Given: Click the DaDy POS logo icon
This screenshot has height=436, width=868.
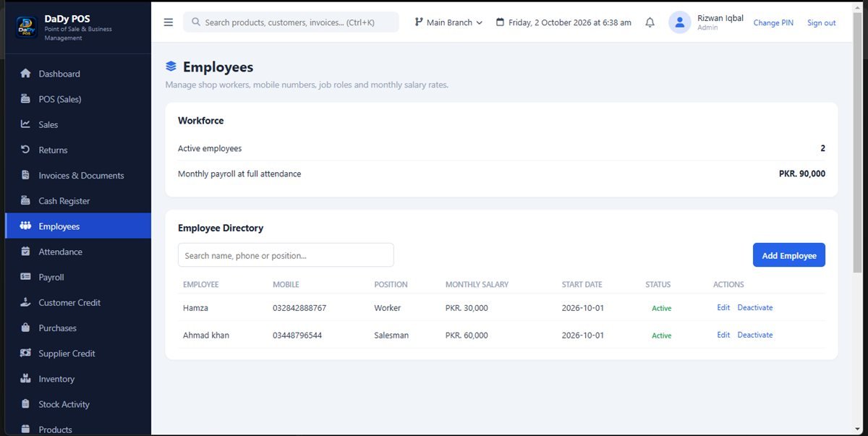Looking at the screenshot, I should (26, 27).
